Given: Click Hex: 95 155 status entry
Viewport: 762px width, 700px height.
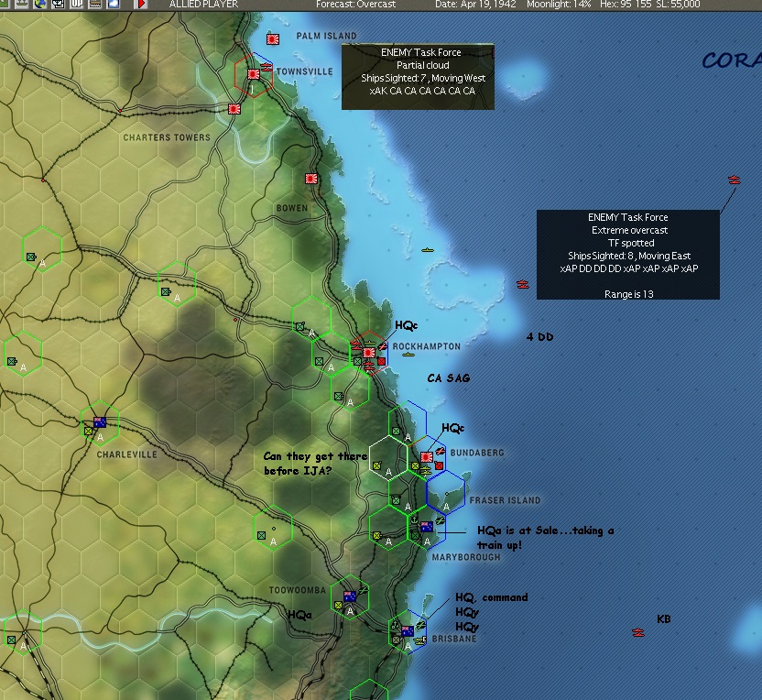Looking at the screenshot, I should pyautogui.click(x=625, y=5).
